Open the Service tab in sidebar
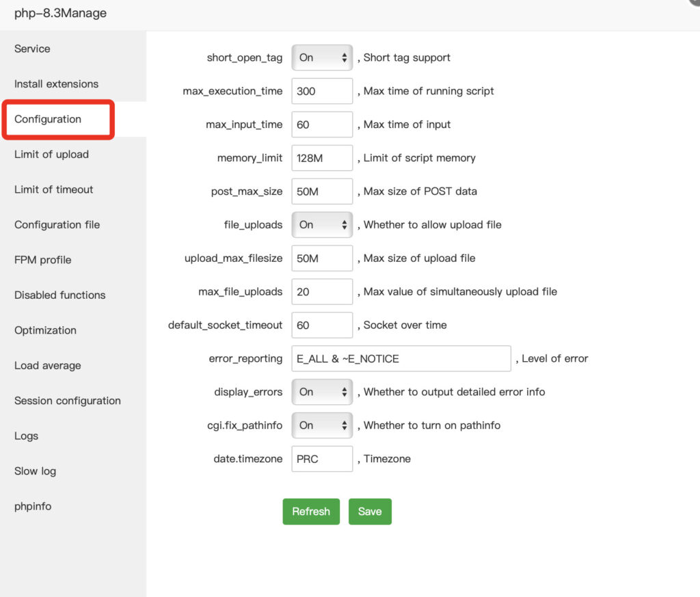This screenshot has height=597, width=700. click(32, 49)
